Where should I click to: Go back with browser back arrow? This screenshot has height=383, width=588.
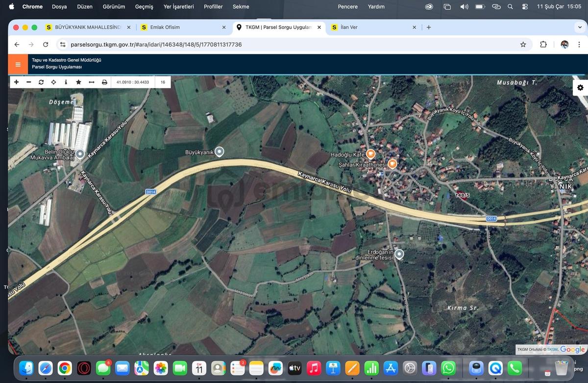coord(17,45)
